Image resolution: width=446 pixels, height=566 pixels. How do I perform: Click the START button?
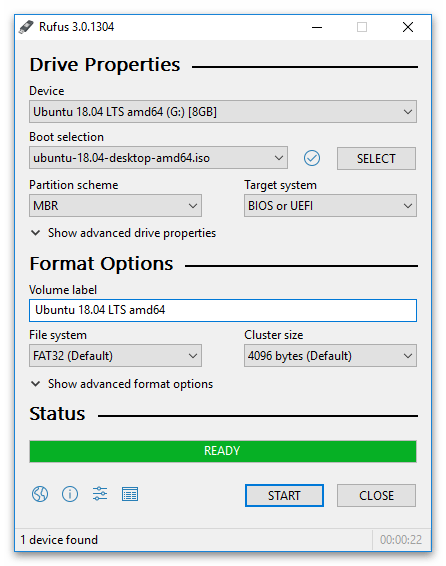point(284,496)
